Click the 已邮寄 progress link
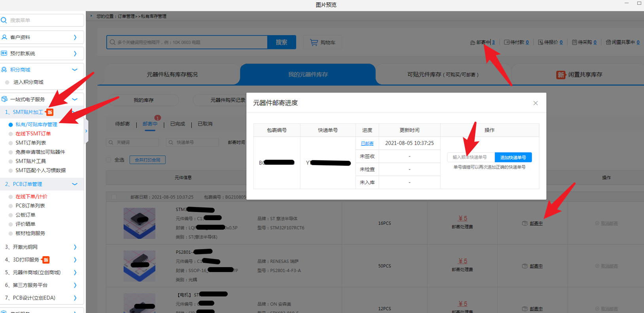 [367, 143]
